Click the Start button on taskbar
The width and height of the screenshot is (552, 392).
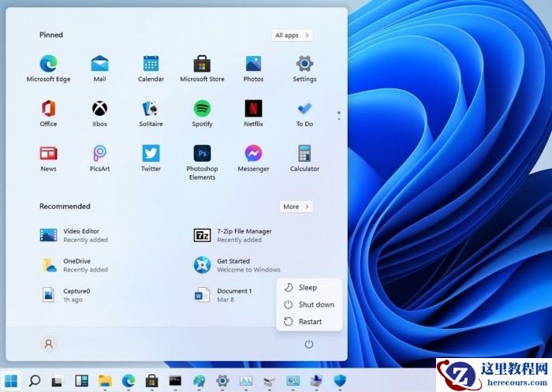[11, 380]
